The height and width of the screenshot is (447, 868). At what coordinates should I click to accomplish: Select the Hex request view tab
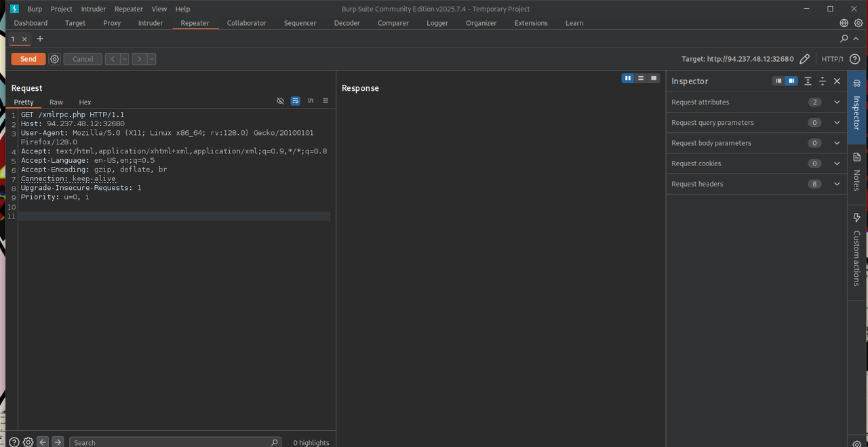(85, 102)
